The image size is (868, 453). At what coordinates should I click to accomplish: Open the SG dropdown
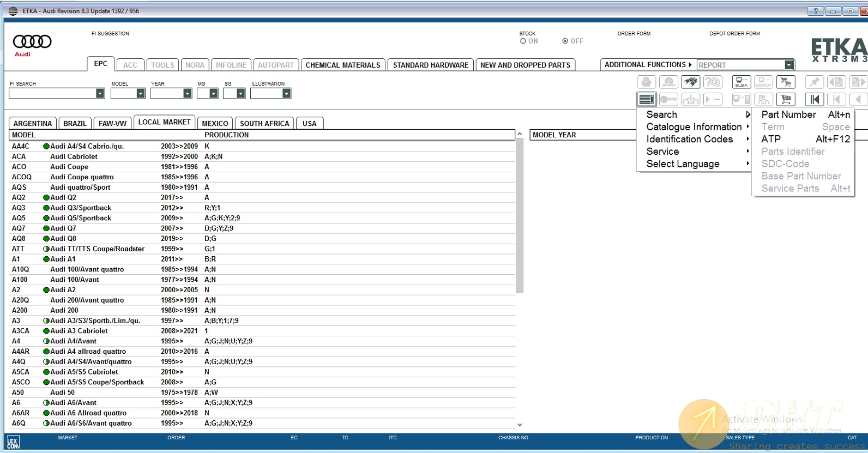(x=240, y=93)
